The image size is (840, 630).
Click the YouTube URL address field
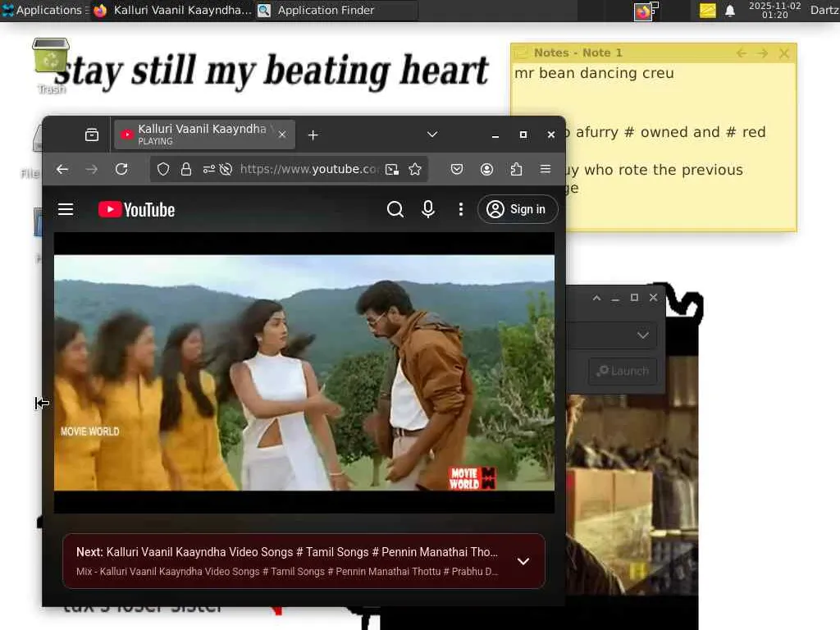tap(308, 169)
